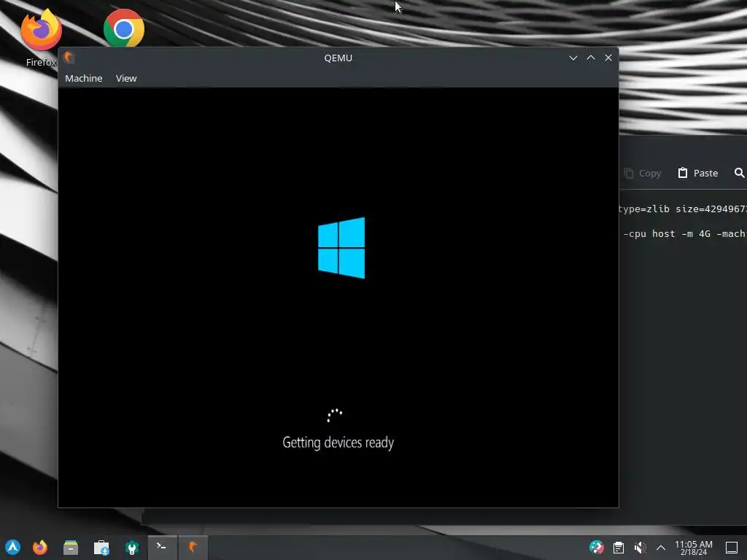Open the Firefox desktop shortcut
Screen dimensions: 747x560
[x=41, y=37]
